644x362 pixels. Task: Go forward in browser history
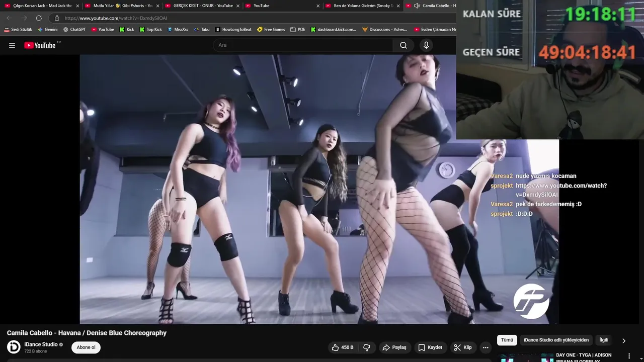[24, 18]
